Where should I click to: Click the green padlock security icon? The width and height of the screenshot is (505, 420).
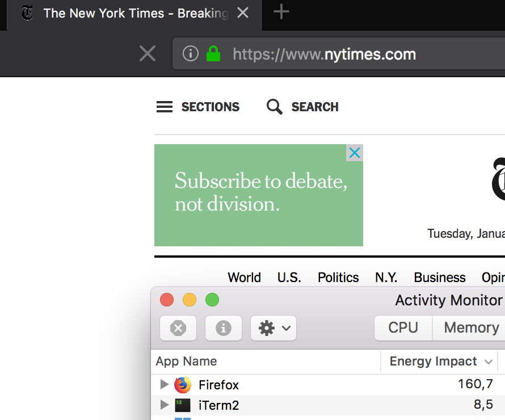(x=213, y=53)
